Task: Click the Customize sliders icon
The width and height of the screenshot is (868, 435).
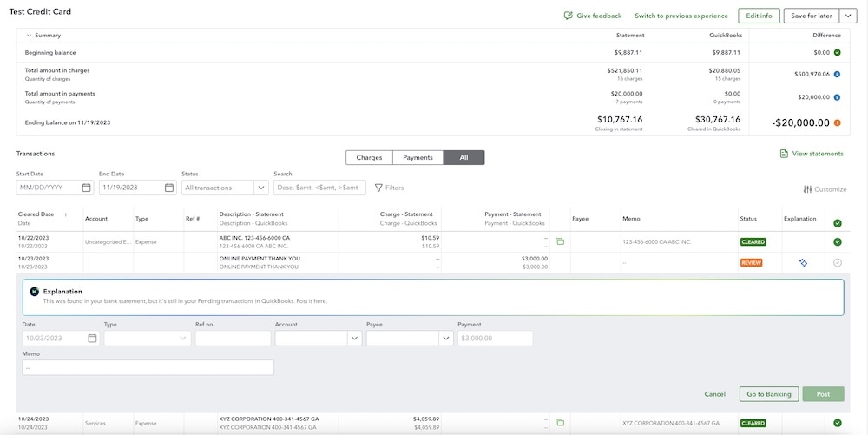Action: click(807, 189)
